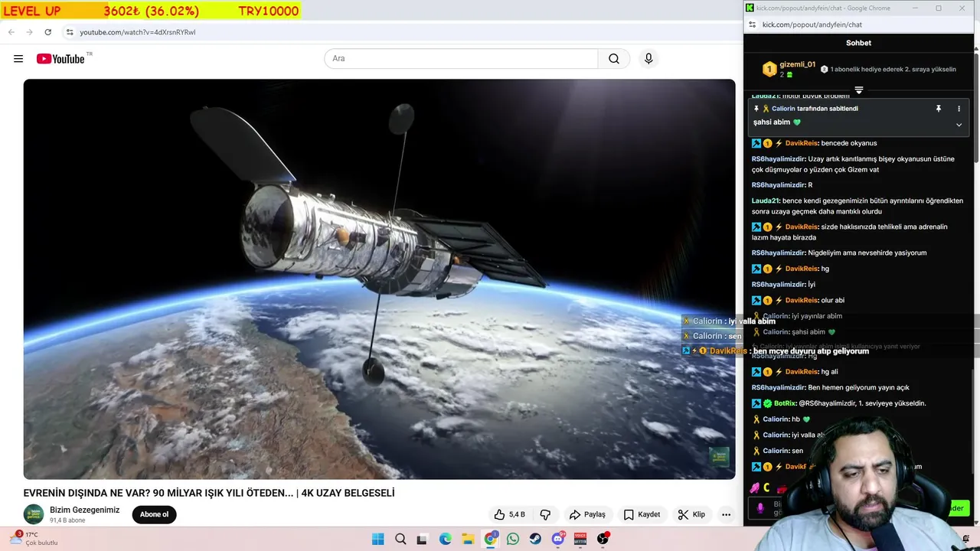
Task: Click the video title 'EVRENİN DIŞINDA NE VAR?'
Action: click(x=209, y=493)
